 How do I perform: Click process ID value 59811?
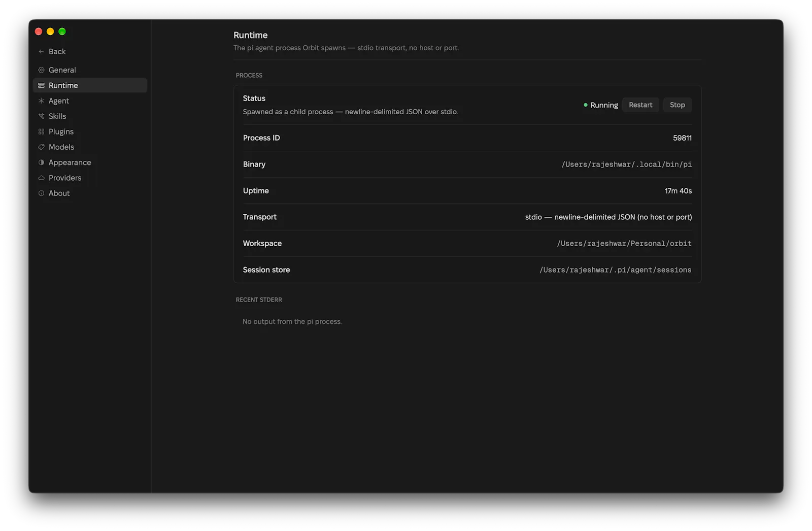pos(682,138)
